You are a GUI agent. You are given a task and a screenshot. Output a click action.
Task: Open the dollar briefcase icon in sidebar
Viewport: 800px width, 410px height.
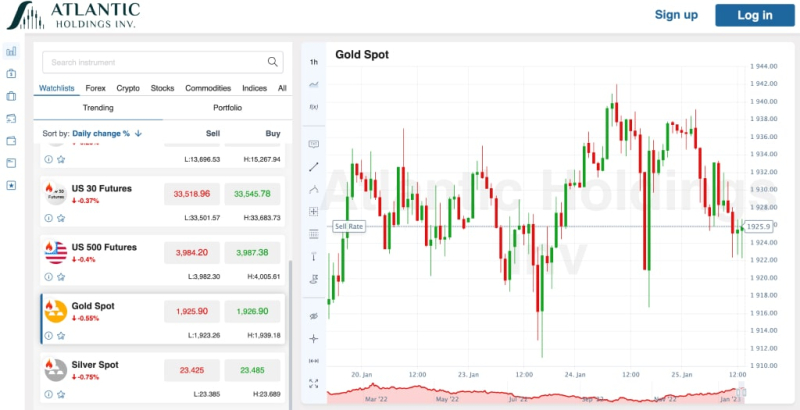click(11, 73)
